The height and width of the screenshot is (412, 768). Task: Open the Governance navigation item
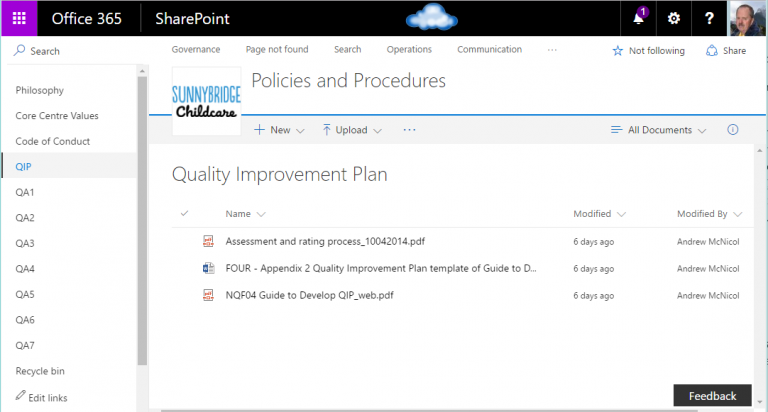click(196, 50)
